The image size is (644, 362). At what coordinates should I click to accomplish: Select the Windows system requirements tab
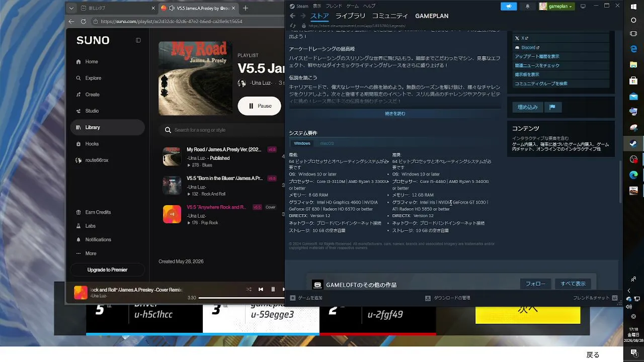point(302,143)
